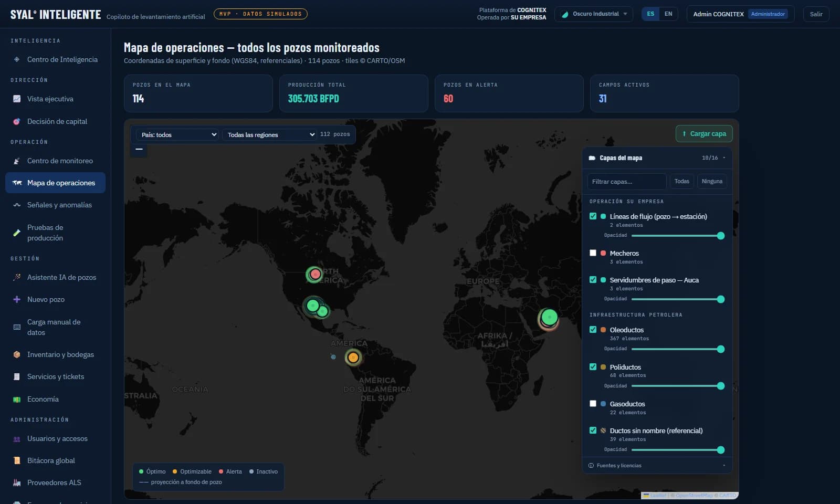Open Mapa de operaciones menu item
Image resolution: width=840 pixels, height=504 pixels.
(55, 183)
